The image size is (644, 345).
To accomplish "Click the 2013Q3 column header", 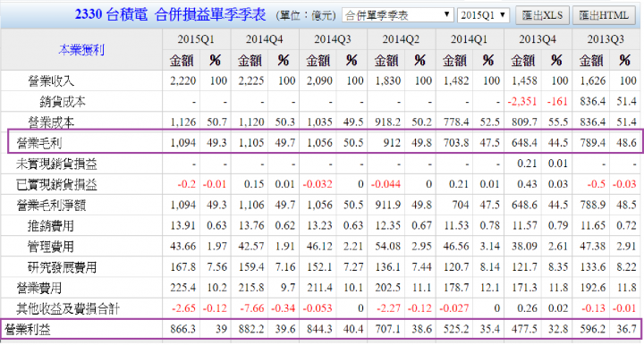I will coord(606,39).
